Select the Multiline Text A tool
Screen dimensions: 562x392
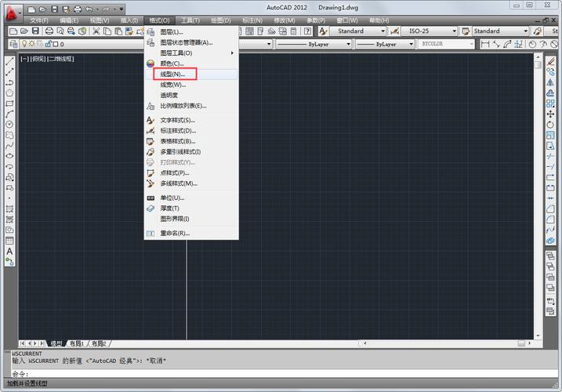tap(9, 251)
